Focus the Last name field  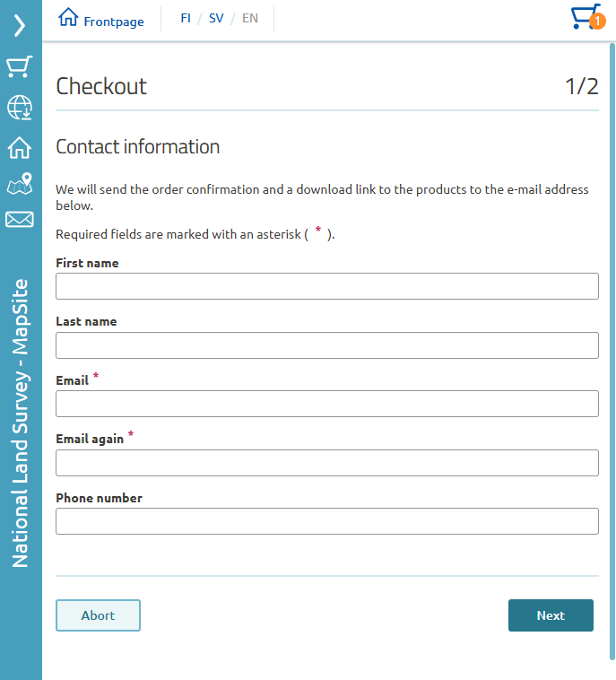pyautogui.click(x=327, y=345)
